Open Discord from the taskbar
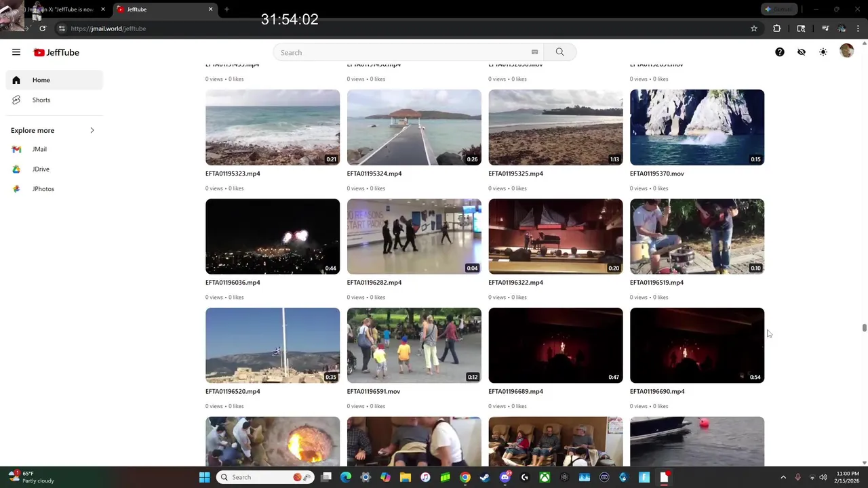 505,477
